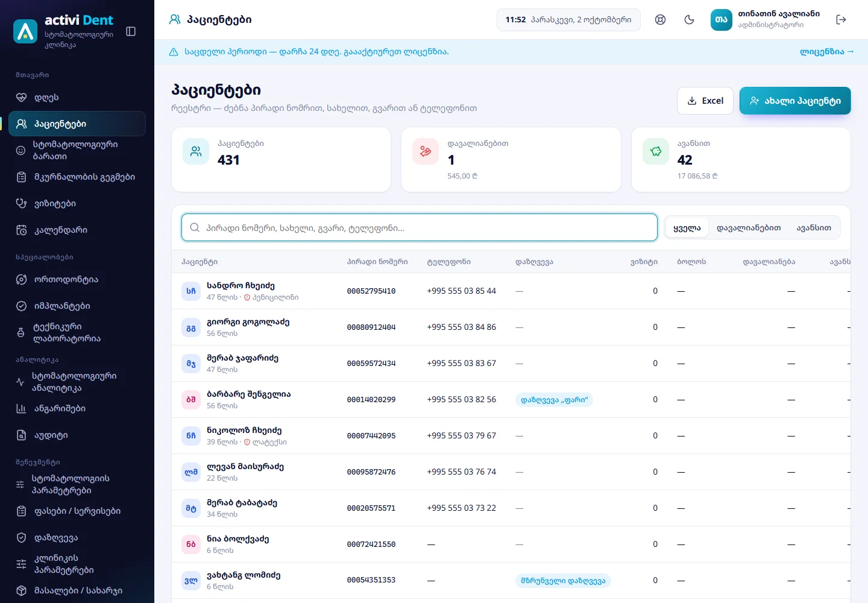Click the ორთოდონტია sidebar icon

point(21,280)
